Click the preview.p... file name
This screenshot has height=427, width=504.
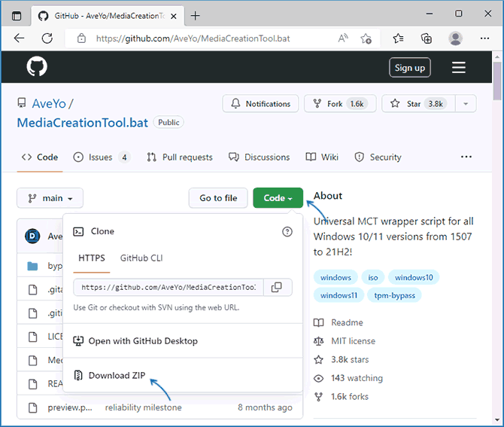coord(70,407)
